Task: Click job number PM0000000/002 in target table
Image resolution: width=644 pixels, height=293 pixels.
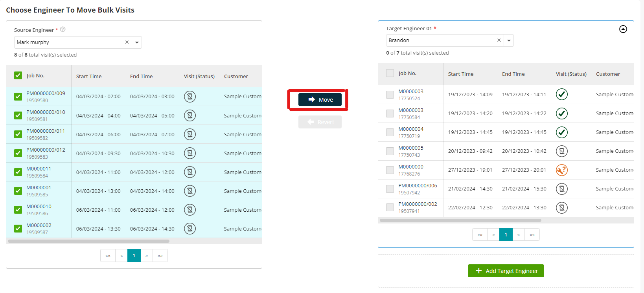Action: [418, 204]
